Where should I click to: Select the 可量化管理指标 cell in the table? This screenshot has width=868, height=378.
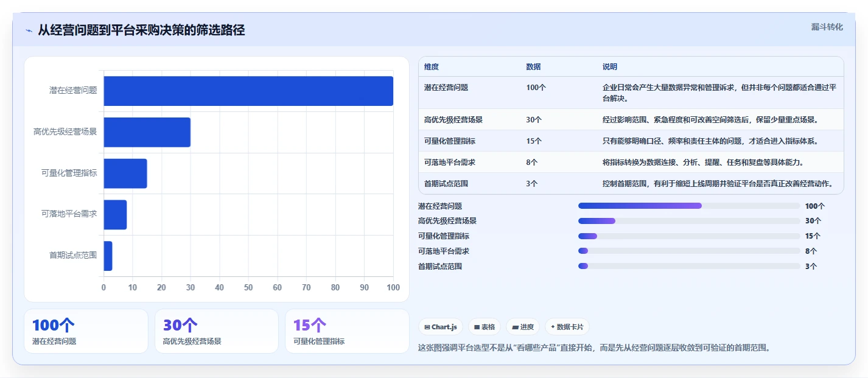(450, 141)
